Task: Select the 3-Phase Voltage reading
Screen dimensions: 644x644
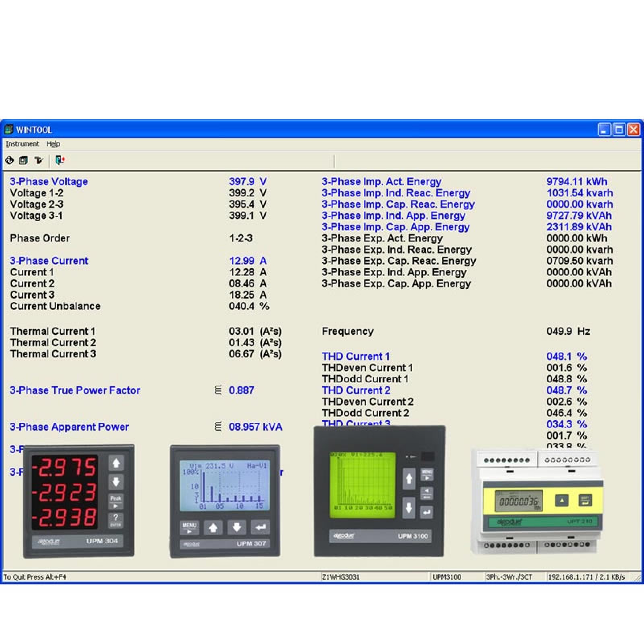Action: [49, 181]
